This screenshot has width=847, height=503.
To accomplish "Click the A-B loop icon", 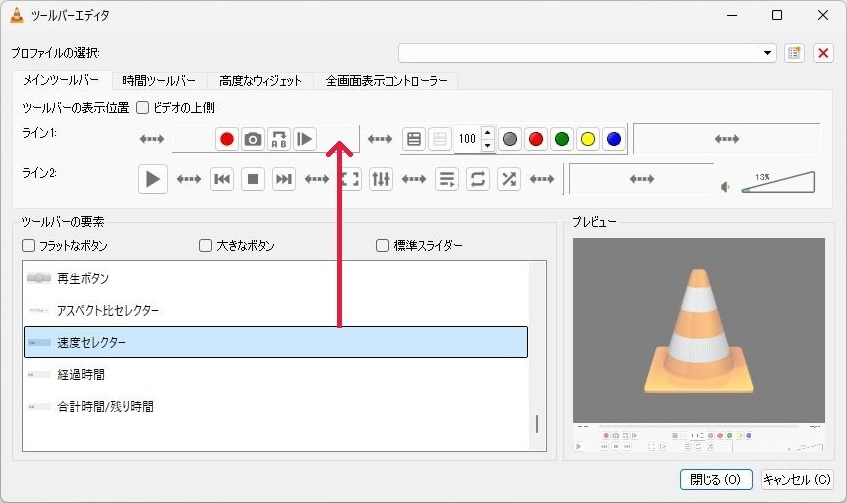I will pyautogui.click(x=279, y=139).
